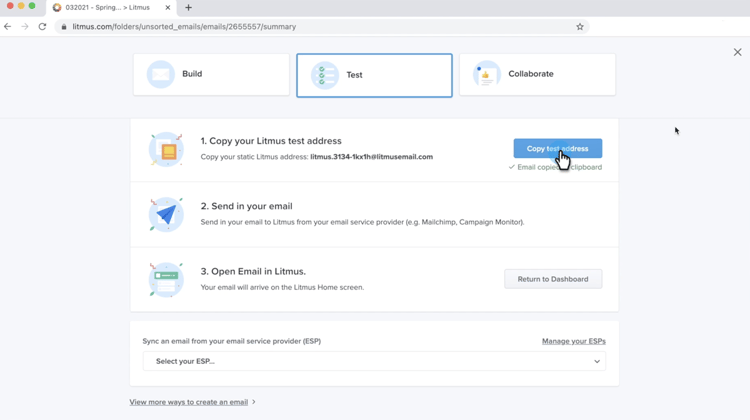Click text Your email will arrive on Litmus Home
The height and width of the screenshot is (420, 750).
[x=282, y=287]
